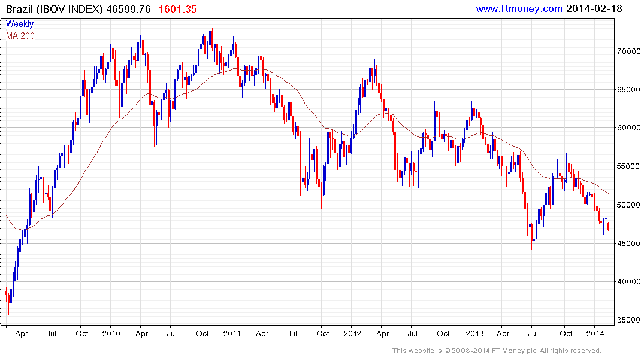Click the copyright notice text
This screenshot has width=644, height=359.
tap(497, 351)
